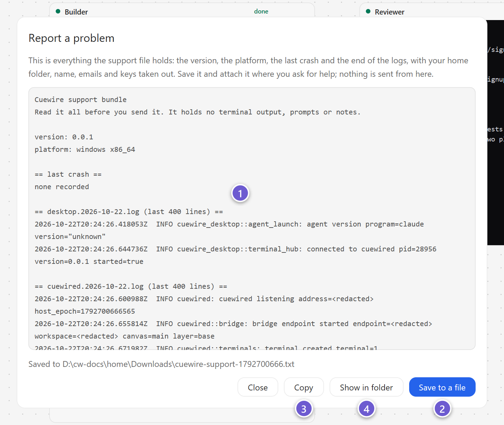Copy the support bundle text
This screenshot has width=504, height=425.
(x=304, y=387)
